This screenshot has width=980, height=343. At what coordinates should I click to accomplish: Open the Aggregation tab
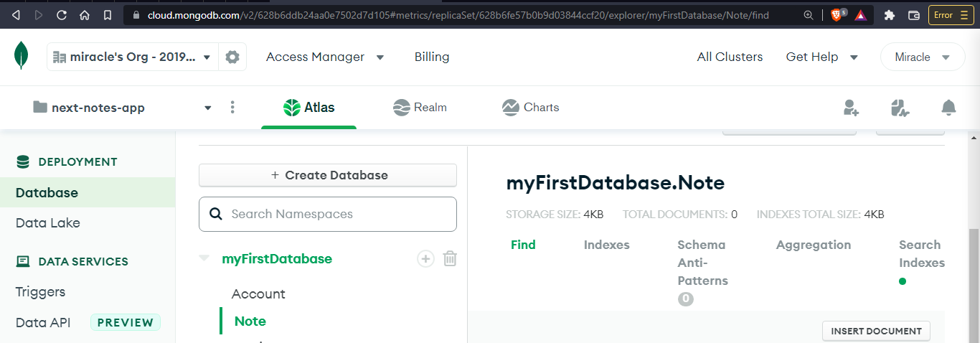point(814,245)
